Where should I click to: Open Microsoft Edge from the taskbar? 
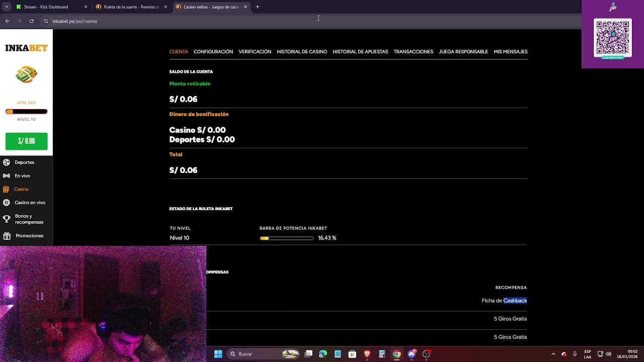[323, 354]
